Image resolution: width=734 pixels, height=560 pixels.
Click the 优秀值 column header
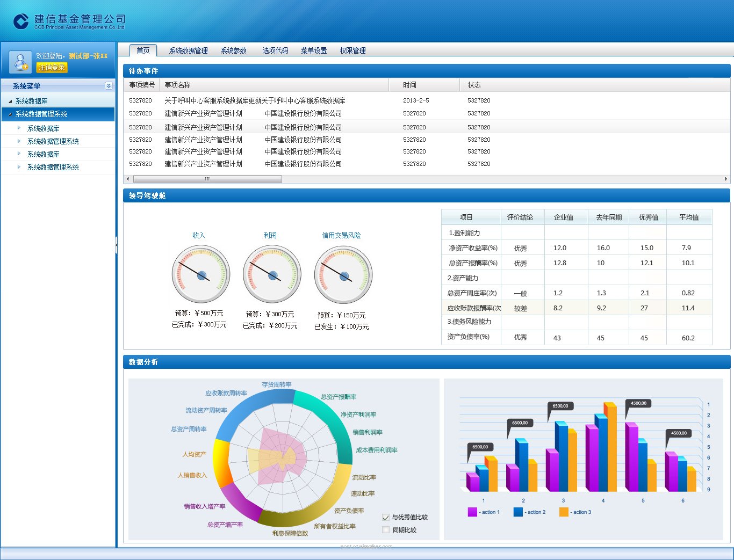tap(649, 217)
